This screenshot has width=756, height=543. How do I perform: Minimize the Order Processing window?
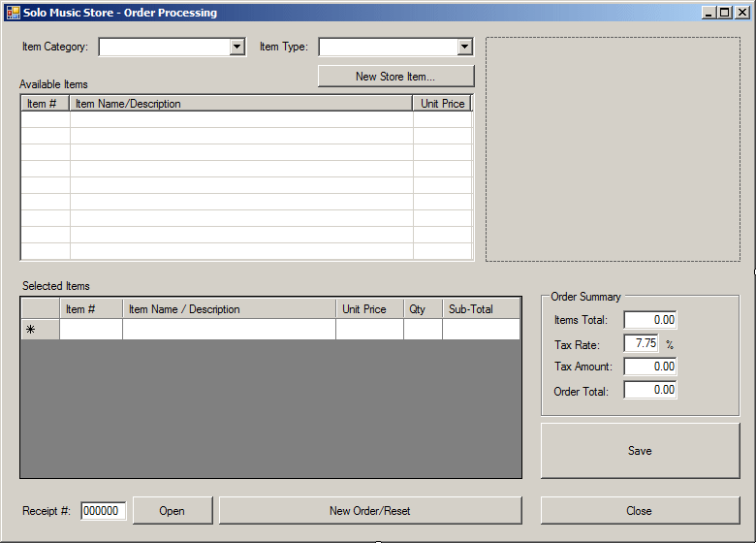click(709, 13)
